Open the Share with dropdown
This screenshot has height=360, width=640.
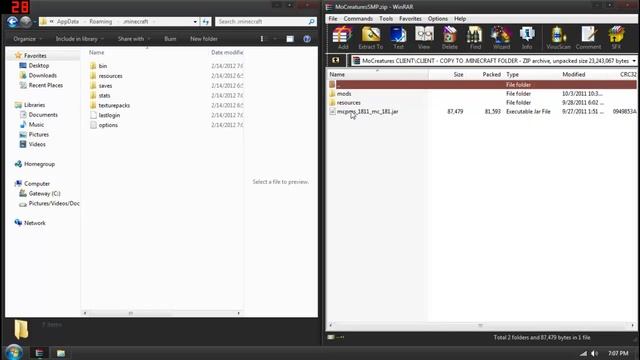coord(134,39)
